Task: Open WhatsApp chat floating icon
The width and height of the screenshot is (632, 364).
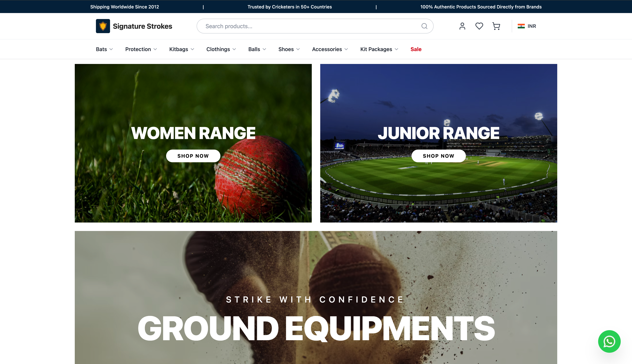Action: tap(609, 341)
